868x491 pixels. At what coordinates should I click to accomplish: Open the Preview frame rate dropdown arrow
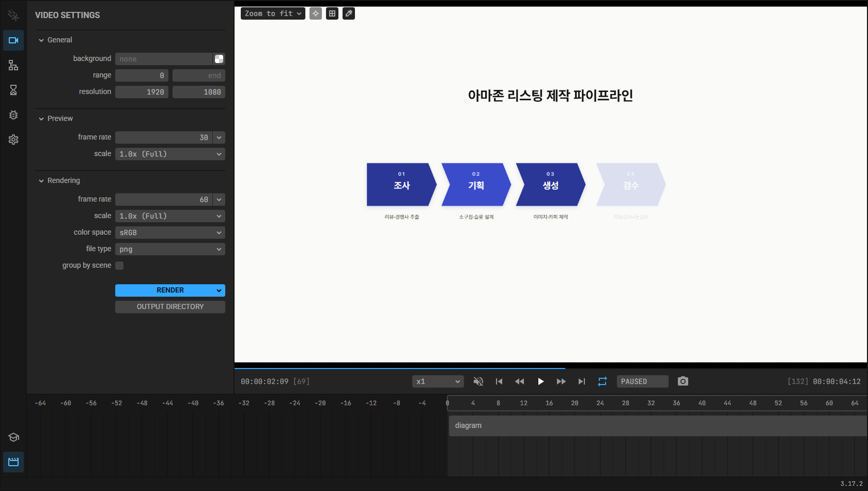(x=219, y=137)
